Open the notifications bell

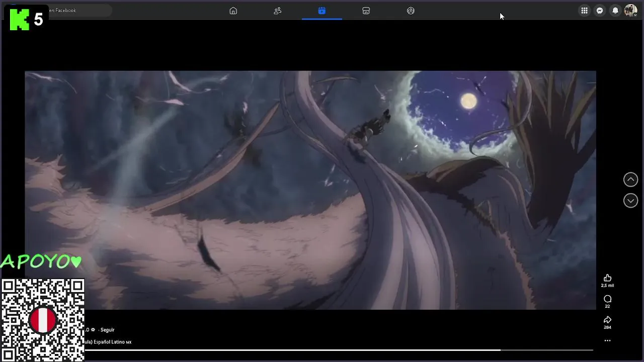tap(615, 11)
